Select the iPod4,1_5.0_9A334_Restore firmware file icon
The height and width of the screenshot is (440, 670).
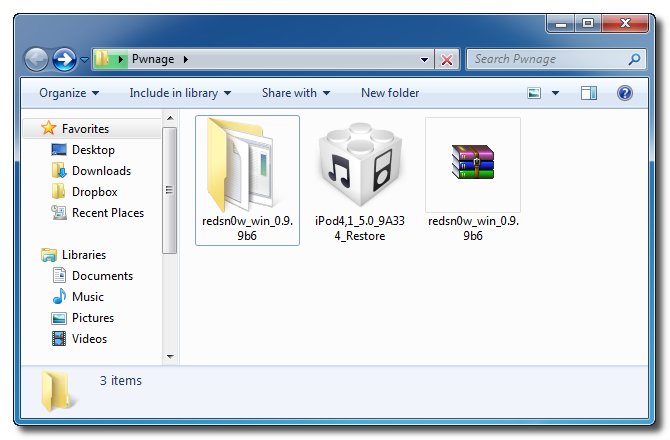coord(360,164)
